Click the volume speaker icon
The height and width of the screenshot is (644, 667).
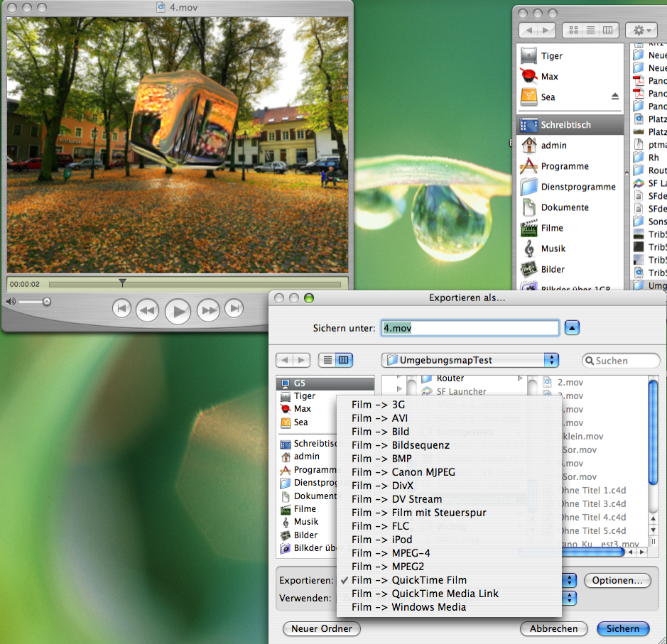point(11,302)
